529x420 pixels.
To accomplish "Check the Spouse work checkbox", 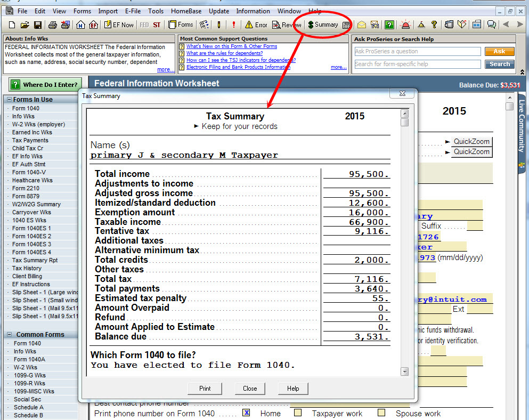I will tap(381, 413).
